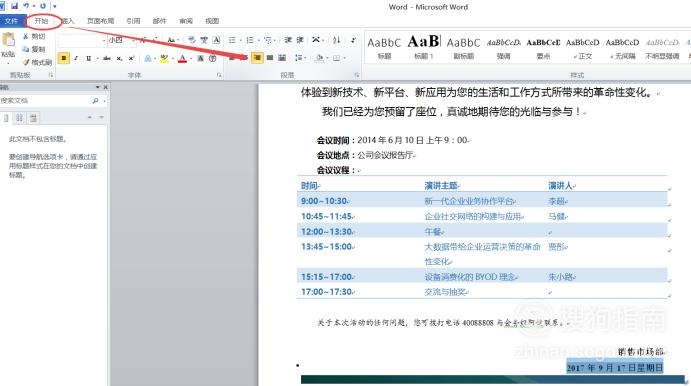Apply the bulleted list icon

tap(232, 40)
